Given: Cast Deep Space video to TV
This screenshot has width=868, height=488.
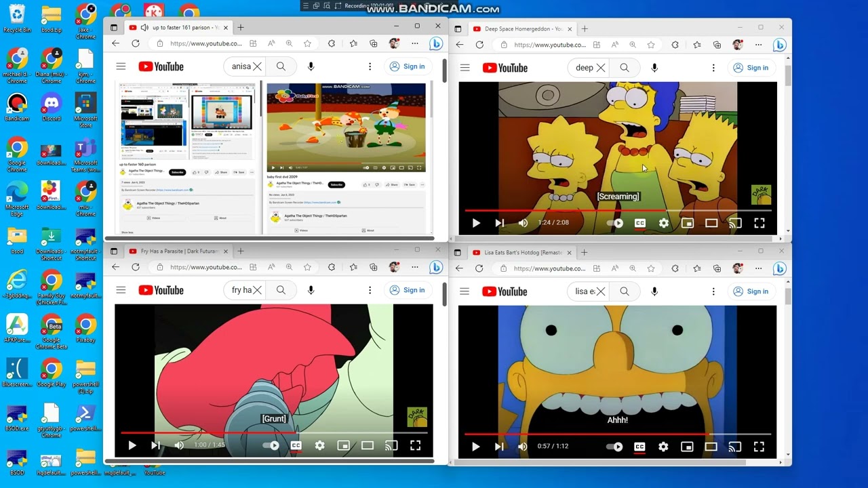Looking at the screenshot, I should (735, 223).
